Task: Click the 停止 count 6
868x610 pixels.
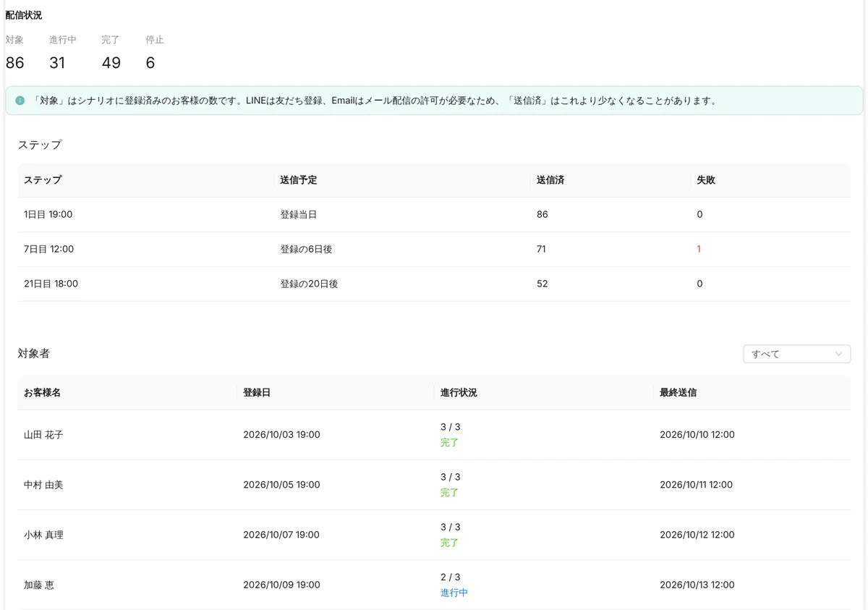Action: pos(150,63)
